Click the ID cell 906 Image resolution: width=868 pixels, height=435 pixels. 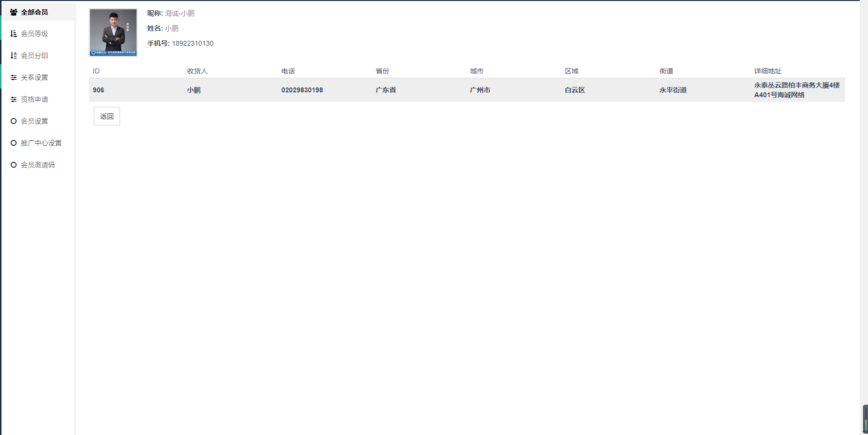(99, 90)
